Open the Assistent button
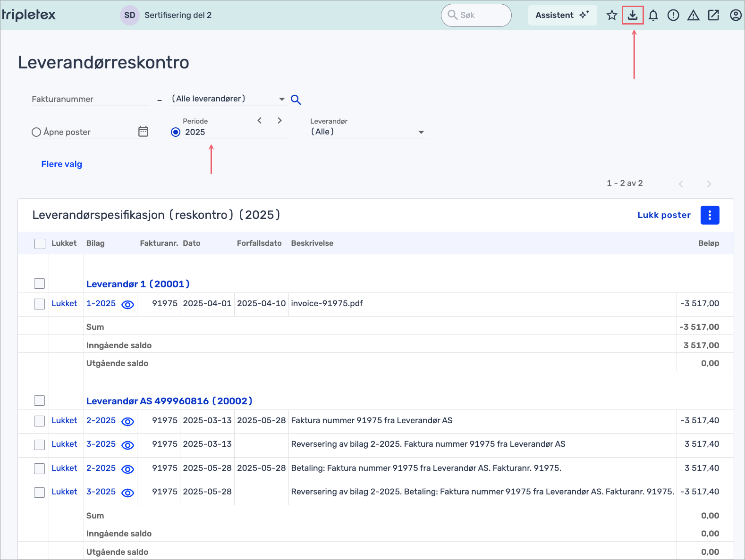The height and width of the screenshot is (560, 745). pos(562,15)
